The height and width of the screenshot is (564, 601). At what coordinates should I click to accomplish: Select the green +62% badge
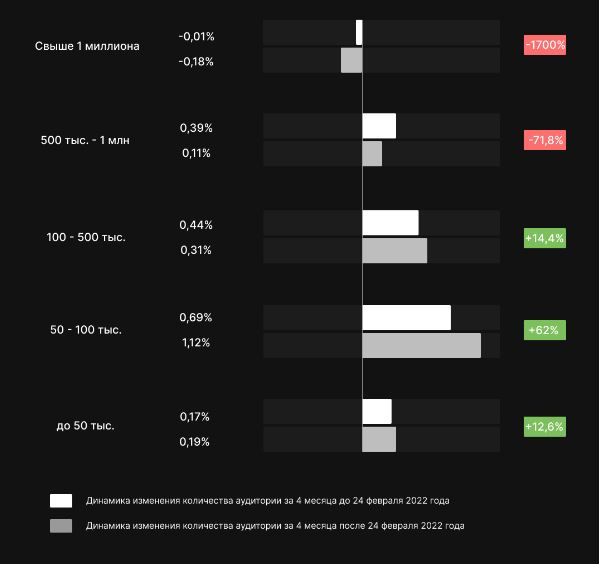coord(545,330)
